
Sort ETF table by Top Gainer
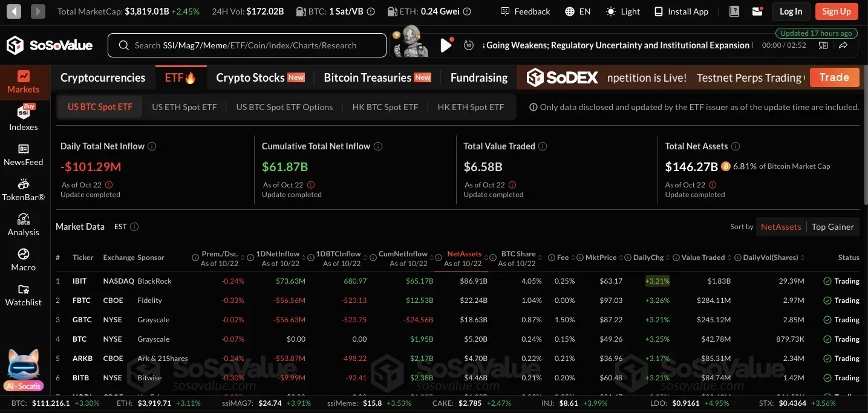(x=832, y=227)
